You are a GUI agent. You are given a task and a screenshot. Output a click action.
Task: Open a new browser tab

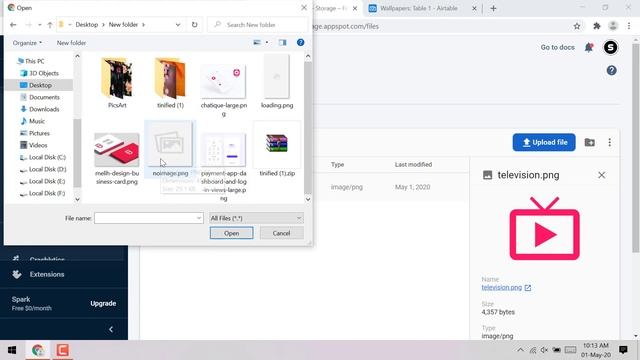493,8
